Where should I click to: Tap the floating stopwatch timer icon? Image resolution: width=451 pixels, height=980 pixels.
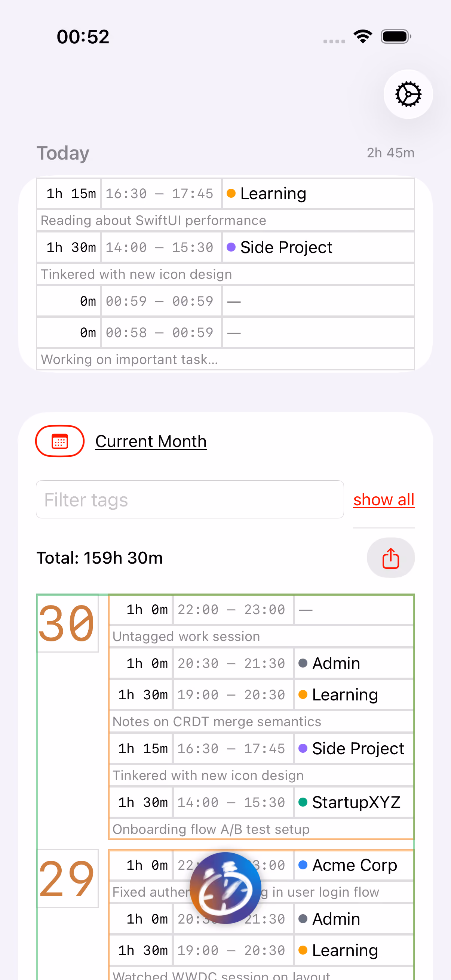pos(225,888)
